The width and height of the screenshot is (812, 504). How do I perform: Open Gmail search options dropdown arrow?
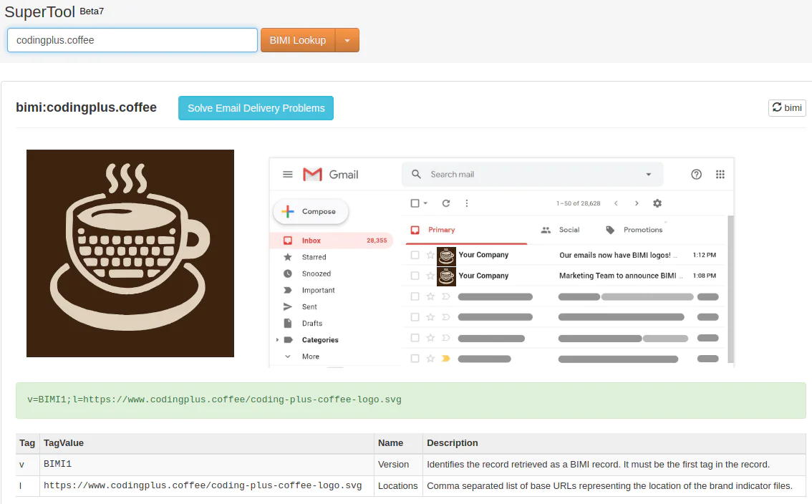coord(648,174)
